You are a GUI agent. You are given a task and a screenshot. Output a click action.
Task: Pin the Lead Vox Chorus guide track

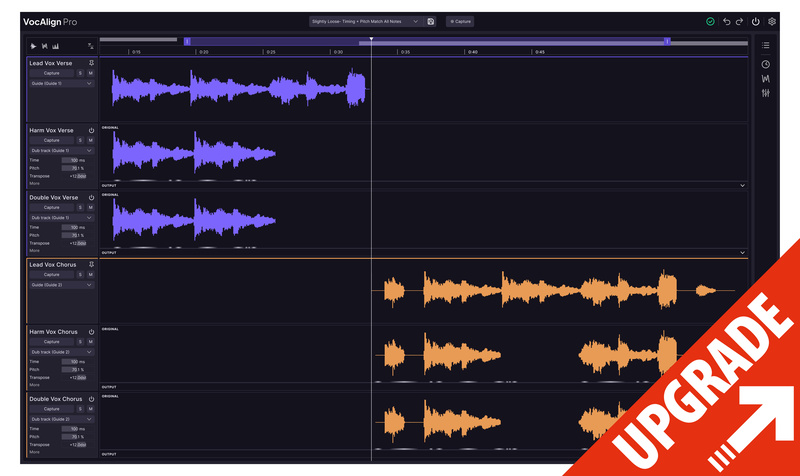(x=91, y=265)
